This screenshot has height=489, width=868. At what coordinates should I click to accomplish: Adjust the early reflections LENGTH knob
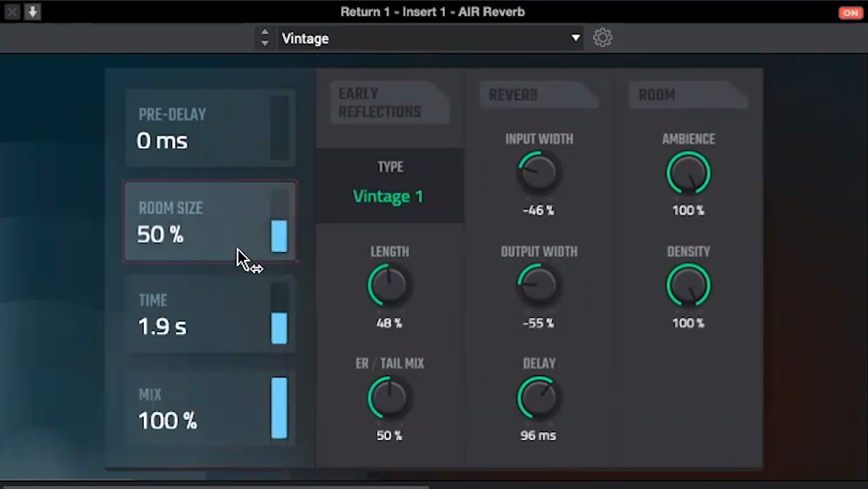388,284
